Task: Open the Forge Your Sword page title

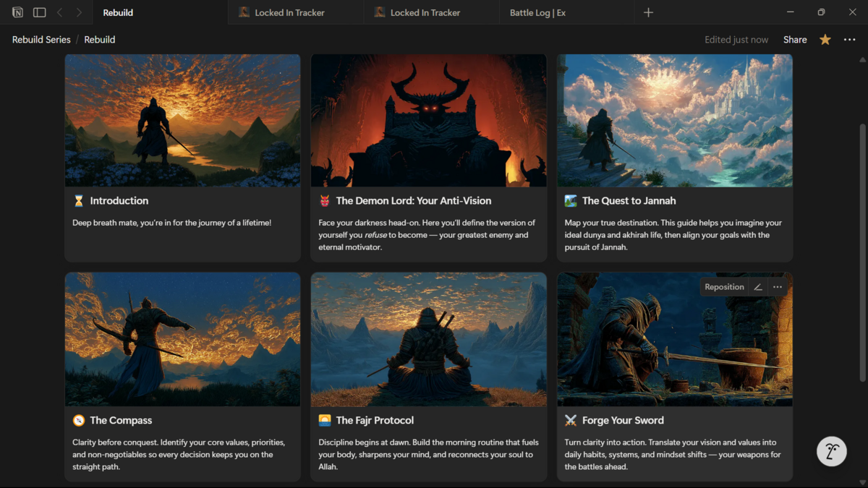Action: 623,420
